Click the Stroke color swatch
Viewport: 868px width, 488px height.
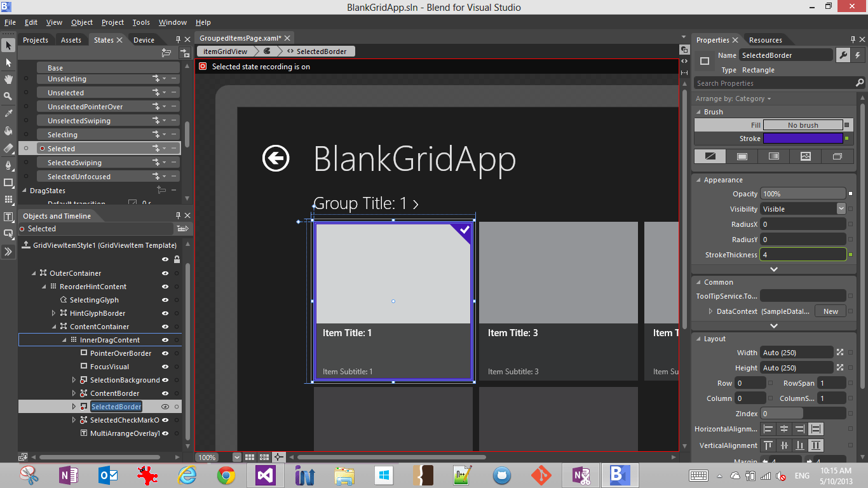803,139
